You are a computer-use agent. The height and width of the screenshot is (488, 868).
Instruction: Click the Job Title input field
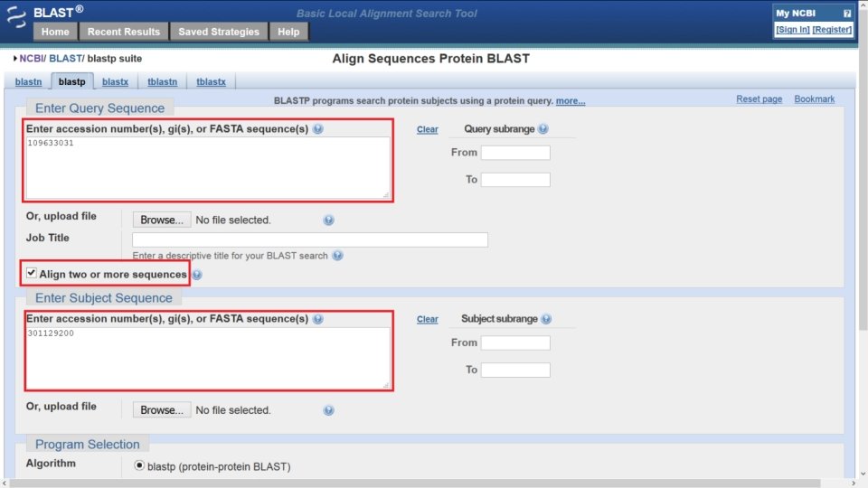tap(310, 239)
